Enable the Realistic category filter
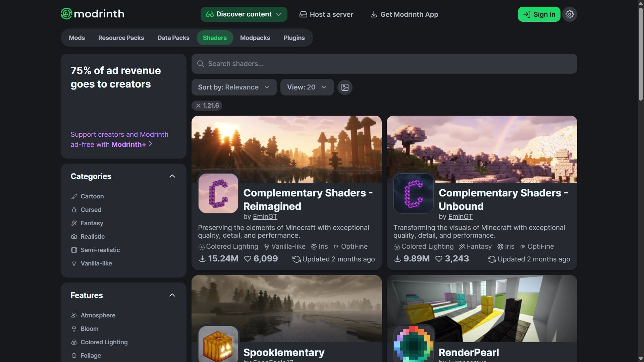Image resolution: width=644 pixels, height=362 pixels. coord(92,237)
